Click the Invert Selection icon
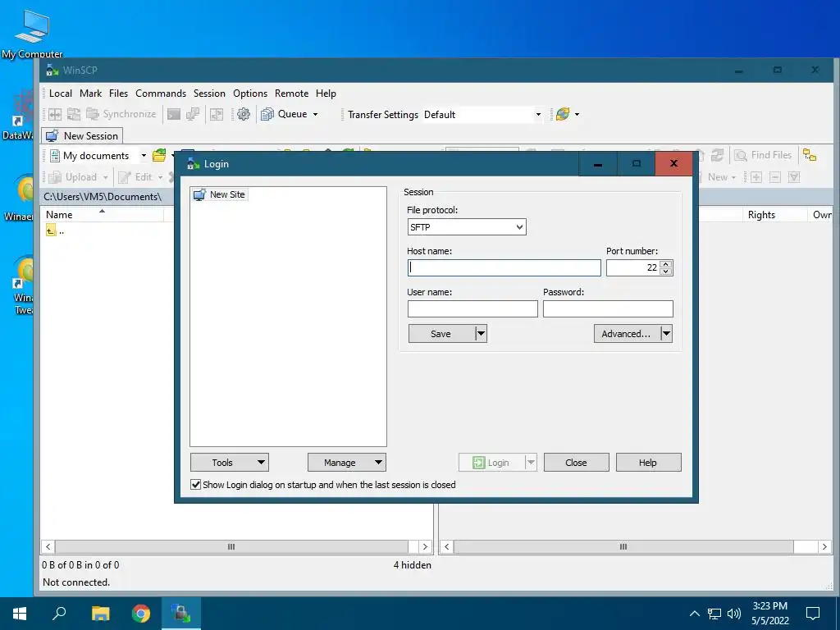This screenshot has height=630, width=840. pos(794,177)
